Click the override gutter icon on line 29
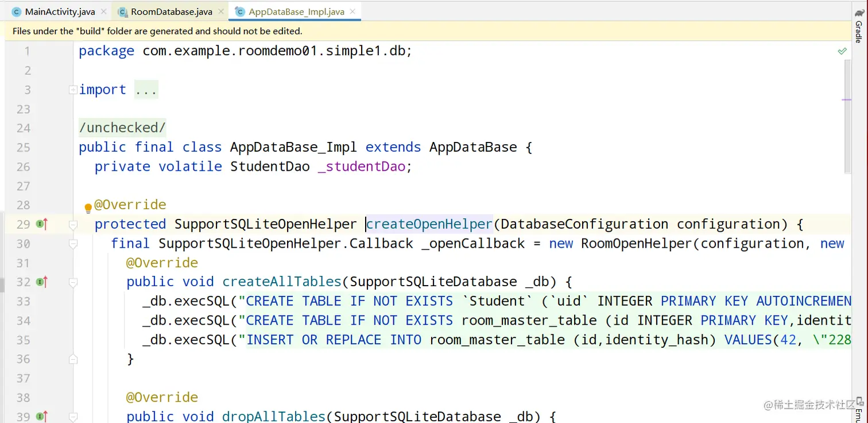 pyautogui.click(x=42, y=224)
